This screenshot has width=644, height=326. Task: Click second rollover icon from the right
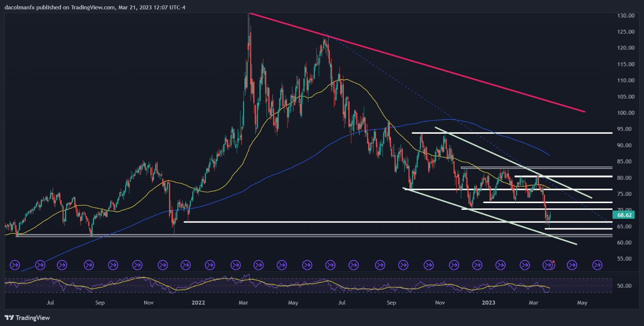click(572, 265)
